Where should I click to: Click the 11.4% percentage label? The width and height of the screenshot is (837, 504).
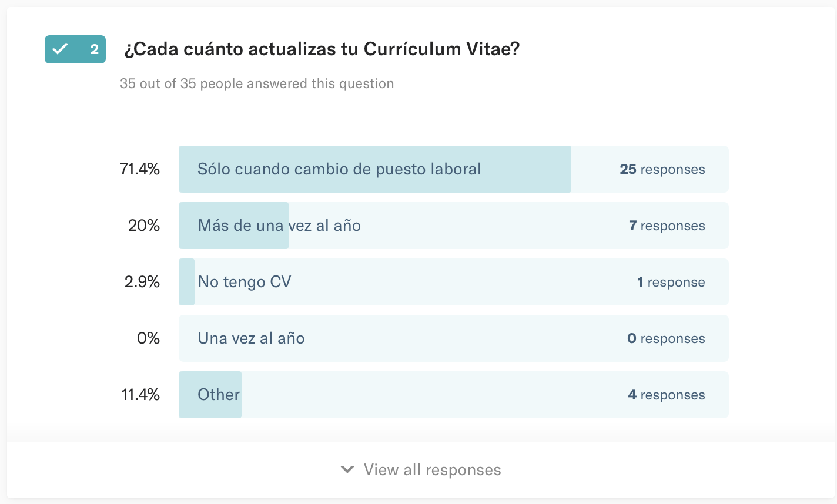tap(141, 395)
